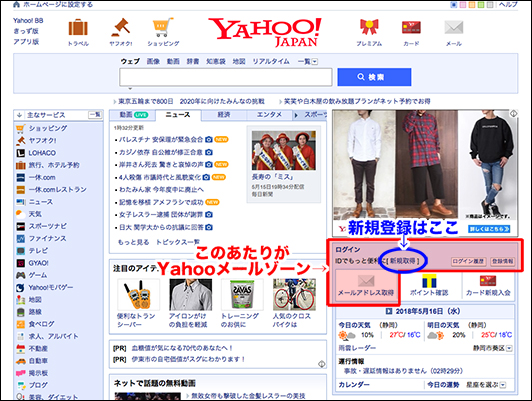Click the 新規取得 link in login box
532x401 pixels.
pyautogui.click(x=403, y=261)
